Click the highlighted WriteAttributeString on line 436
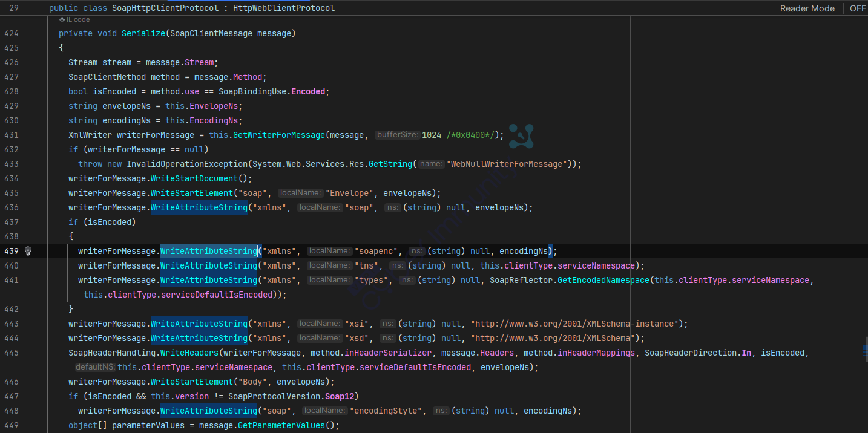Image resolution: width=868 pixels, height=433 pixels. [199, 207]
